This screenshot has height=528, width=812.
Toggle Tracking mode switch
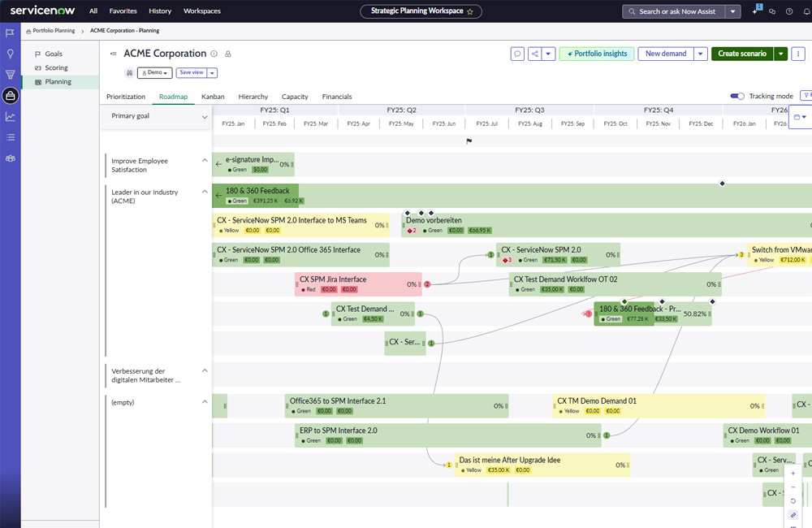[x=737, y=96]
